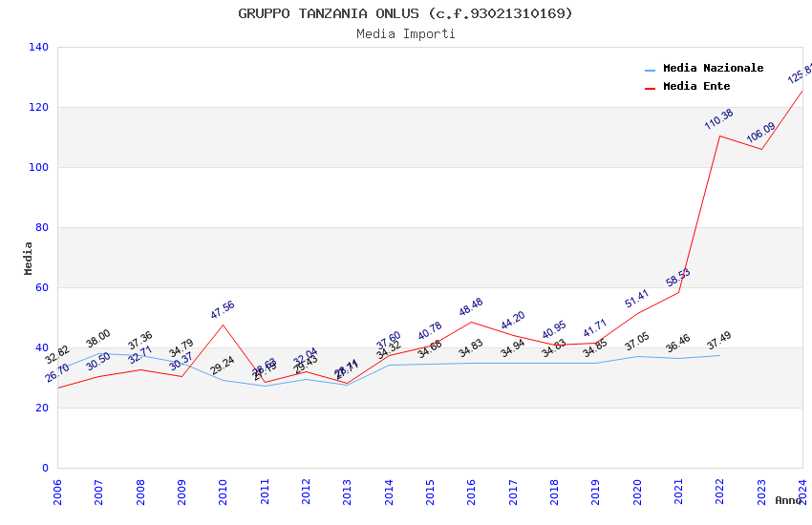
Task: Click the 29.24 data label for 2010
Action: point(223,366)
